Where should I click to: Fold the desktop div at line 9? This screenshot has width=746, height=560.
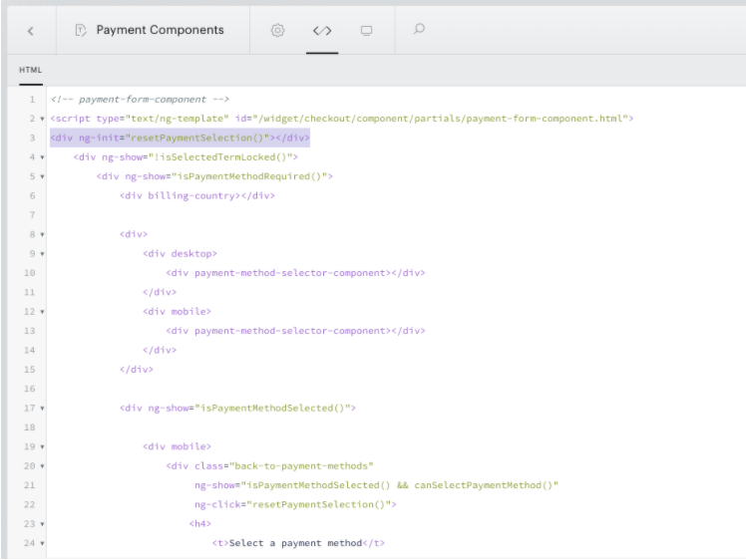(x=42, y=254)
